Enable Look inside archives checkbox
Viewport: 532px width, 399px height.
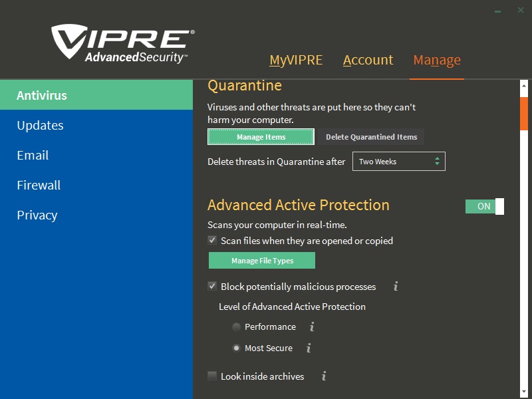coord(212,376)
